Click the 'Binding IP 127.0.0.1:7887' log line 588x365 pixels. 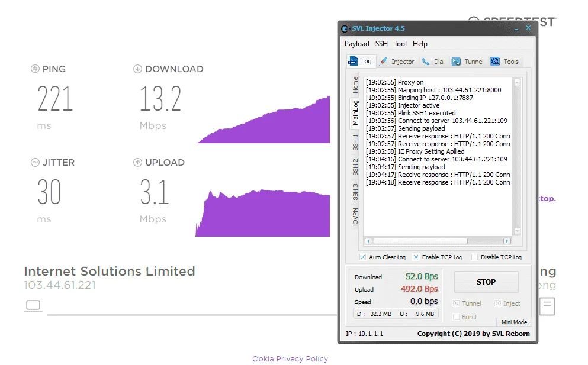tap(419, 98)
